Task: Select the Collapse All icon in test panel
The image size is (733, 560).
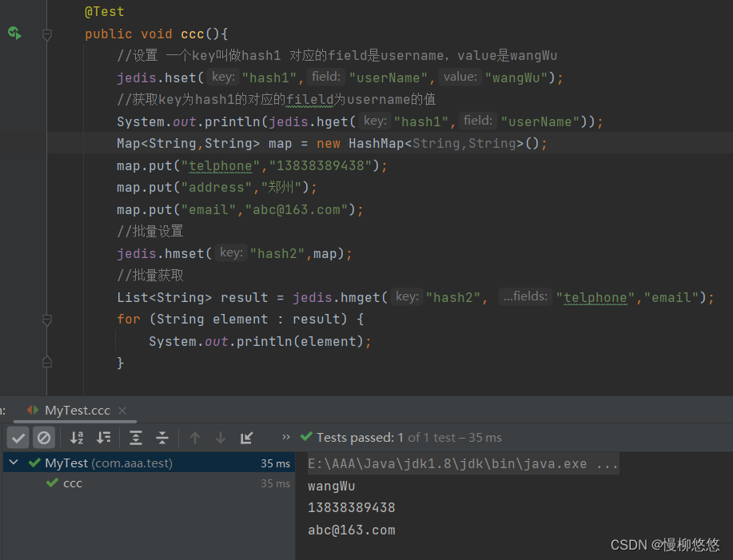Action: tap(161, 437)
